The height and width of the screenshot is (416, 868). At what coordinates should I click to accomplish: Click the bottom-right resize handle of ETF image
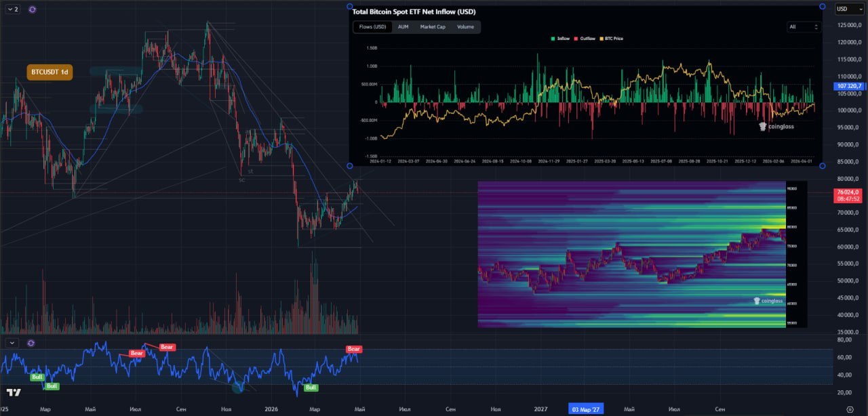coord(823,166)
